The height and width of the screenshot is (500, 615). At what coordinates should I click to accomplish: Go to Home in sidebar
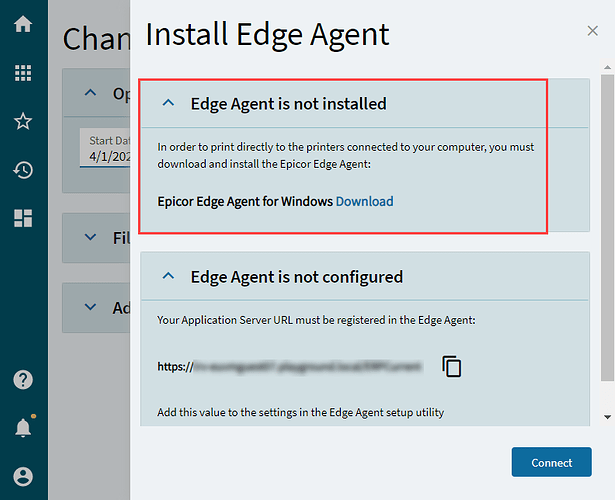23,24
